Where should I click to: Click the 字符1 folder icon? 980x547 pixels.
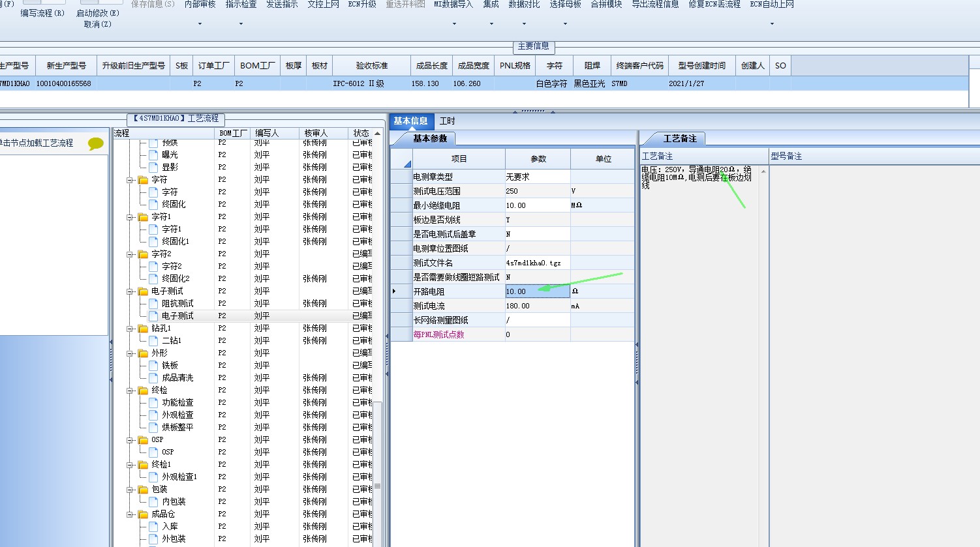pos(143,217)
